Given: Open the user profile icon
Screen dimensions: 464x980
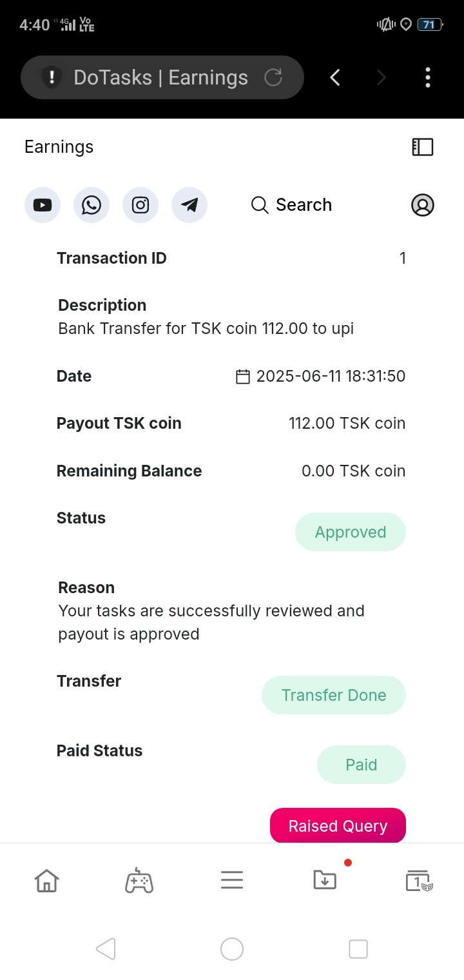Looking at the screenshot, I should tap(423, 205).
